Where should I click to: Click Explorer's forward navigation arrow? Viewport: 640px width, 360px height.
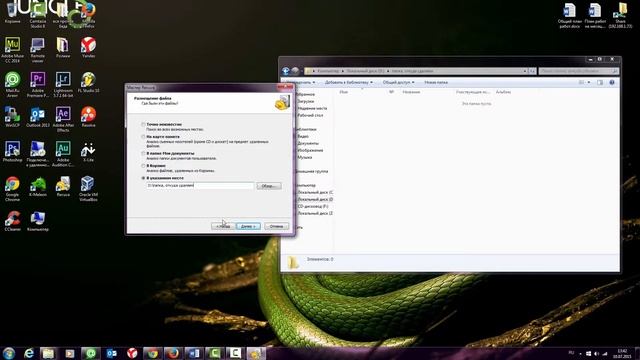(x=295, y=71)
